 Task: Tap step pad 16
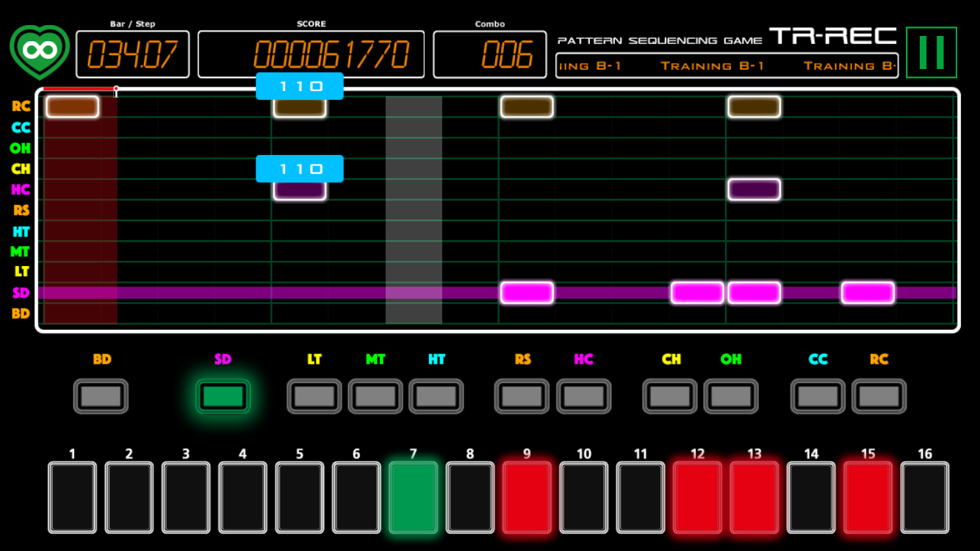click(925, 497)
